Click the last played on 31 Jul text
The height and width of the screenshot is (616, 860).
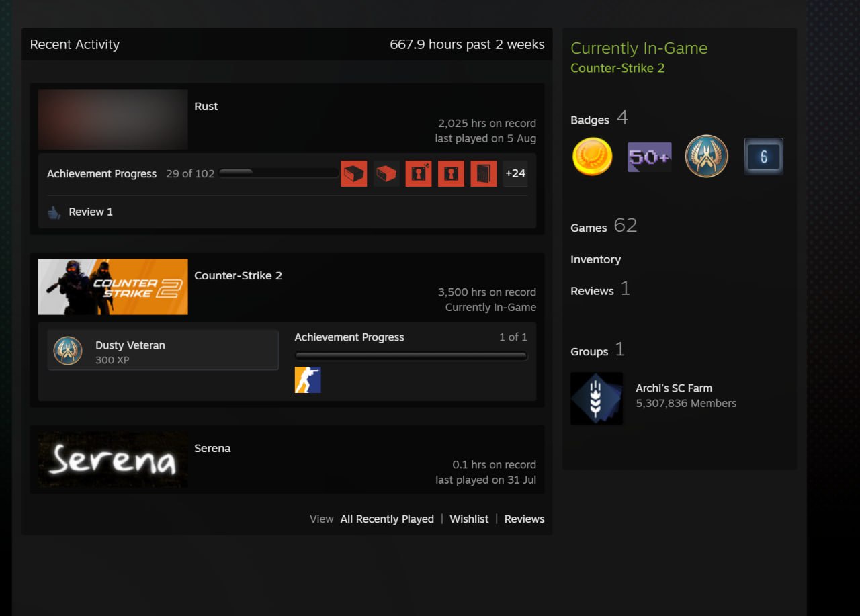pyautogui.click(x=486, y=480)
